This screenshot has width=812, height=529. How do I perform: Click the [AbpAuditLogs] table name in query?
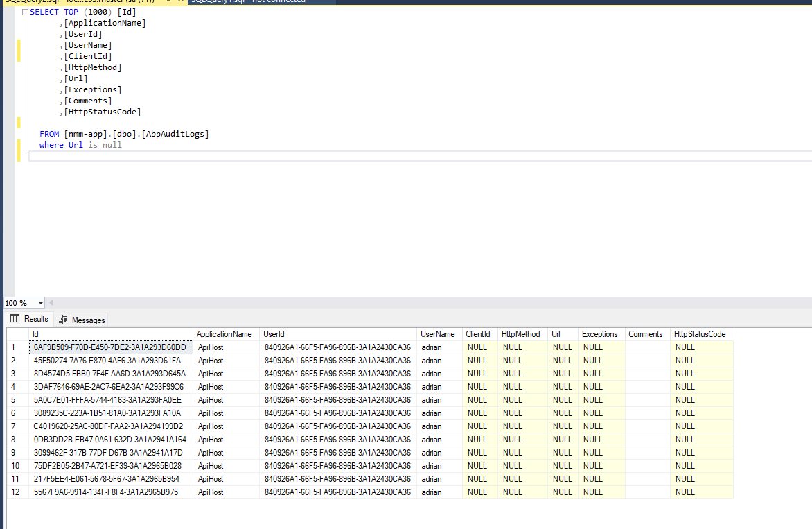(x=175, y=134)
